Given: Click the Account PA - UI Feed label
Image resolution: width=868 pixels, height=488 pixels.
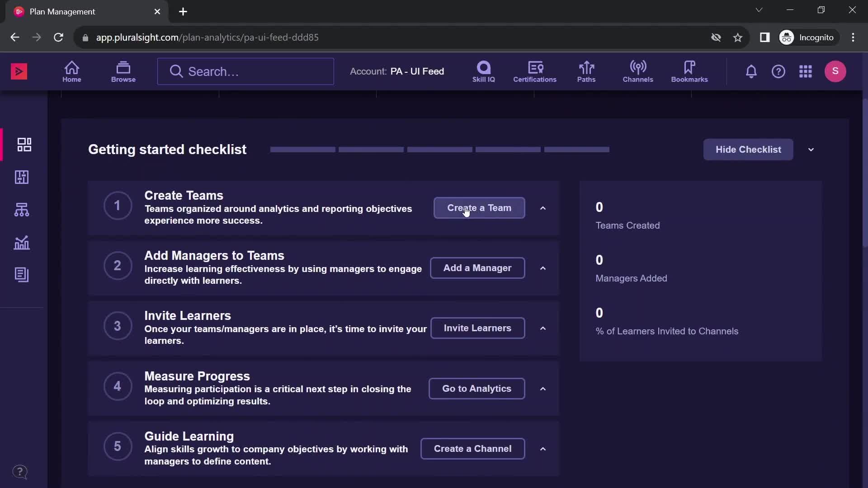Looking at the screenshot, I should coord(397,71).
